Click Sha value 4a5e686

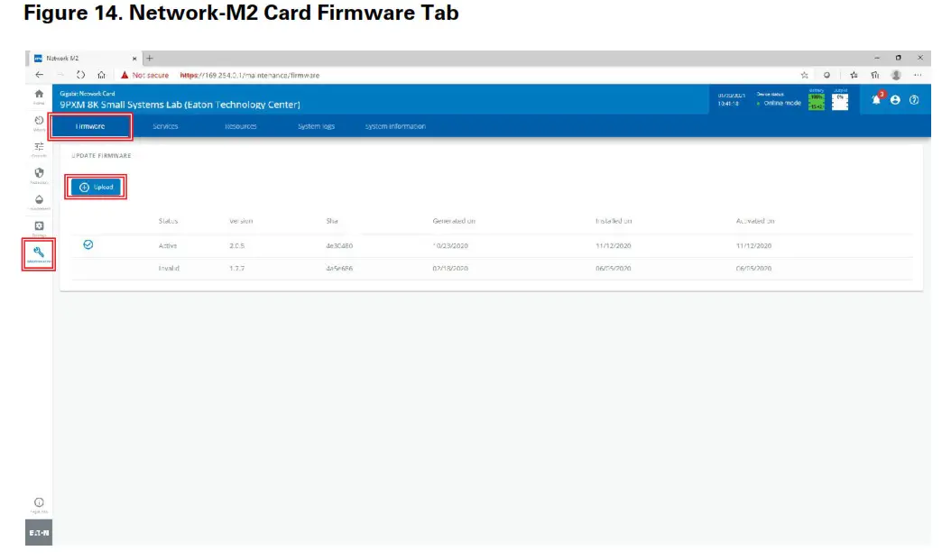339,268
